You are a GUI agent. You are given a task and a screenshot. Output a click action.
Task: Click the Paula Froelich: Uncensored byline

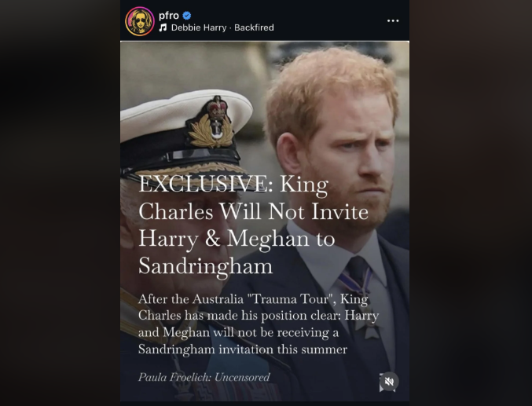click(x=204, y=377)
